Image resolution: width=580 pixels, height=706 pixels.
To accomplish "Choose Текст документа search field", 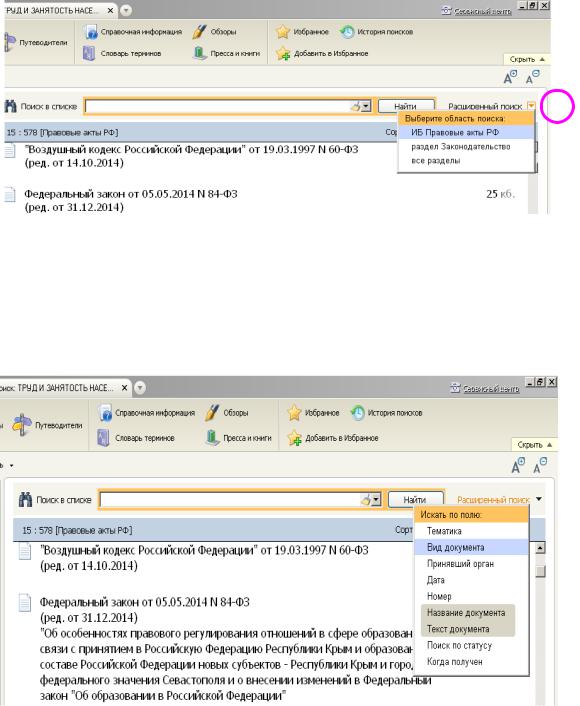I will click(x=468, y=629).
